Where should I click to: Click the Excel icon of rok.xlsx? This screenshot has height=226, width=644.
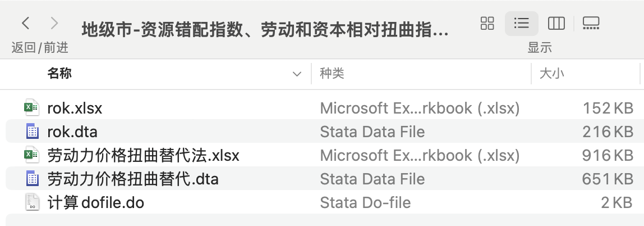pos(31,108)
